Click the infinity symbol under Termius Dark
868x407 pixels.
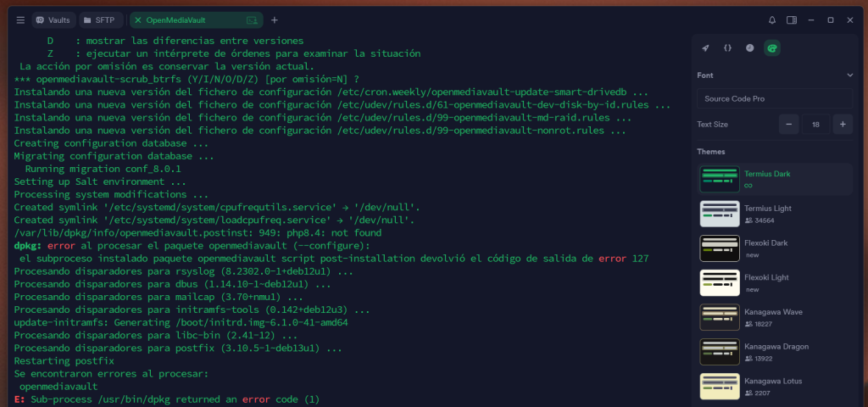point(748,186)
